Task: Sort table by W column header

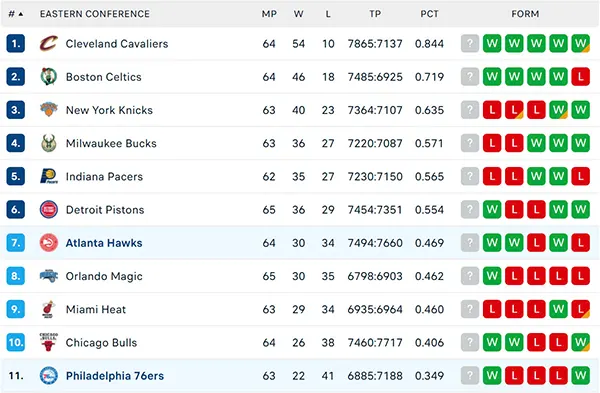Action: click(298, 14)
